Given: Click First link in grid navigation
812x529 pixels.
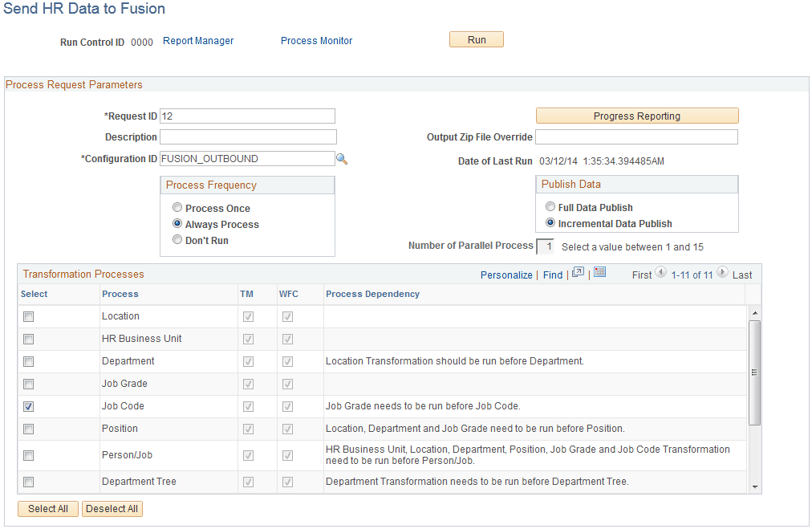Looking at the screenshot, I should click(x=642, y=275).
